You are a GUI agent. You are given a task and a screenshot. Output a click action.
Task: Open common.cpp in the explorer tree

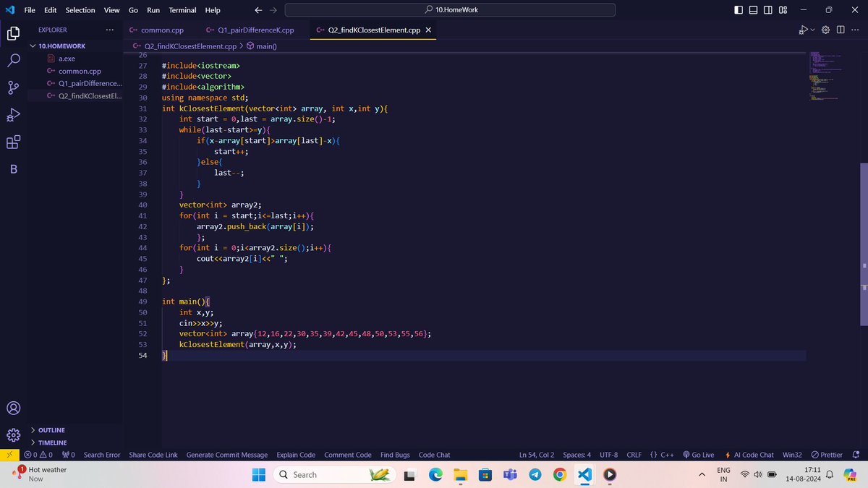(x=80, y=71)
